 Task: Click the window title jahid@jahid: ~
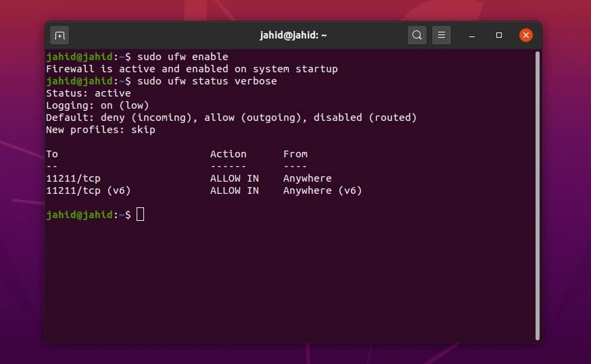coord(293,35)
